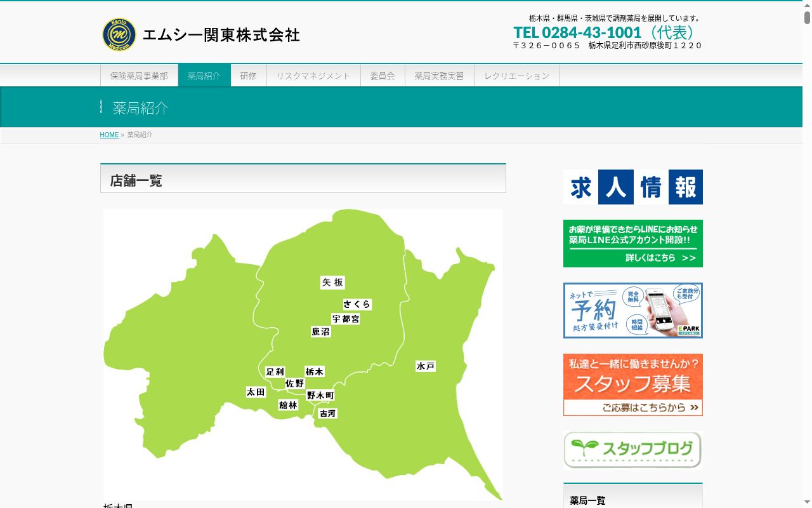
Task: Click the Kanto Medicom round logo
Action: (x=119, y=34)
